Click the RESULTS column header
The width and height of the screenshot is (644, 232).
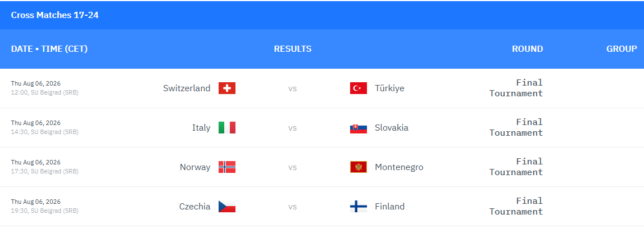tap(292, 49)
